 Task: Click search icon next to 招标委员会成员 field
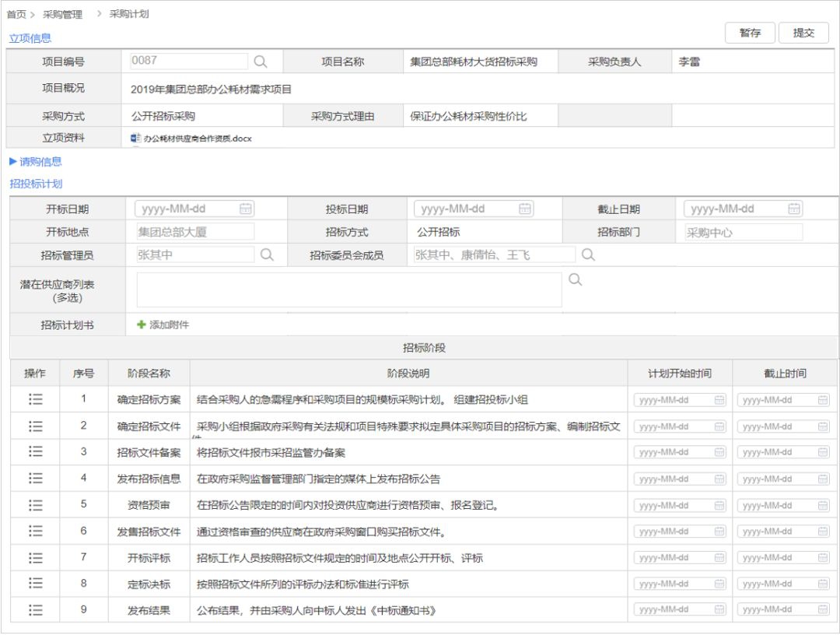tap(588, 254)
